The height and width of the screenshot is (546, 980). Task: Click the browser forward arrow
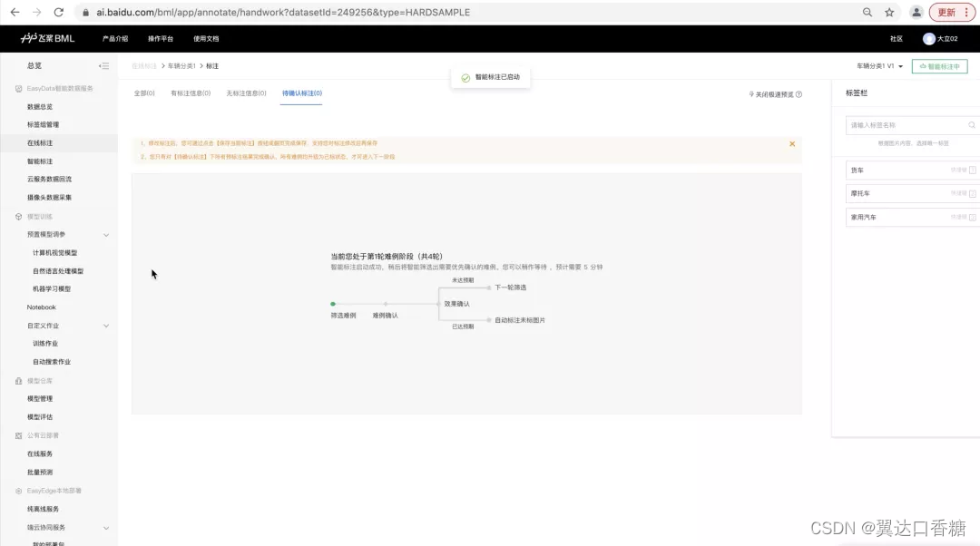click(37, 12)
